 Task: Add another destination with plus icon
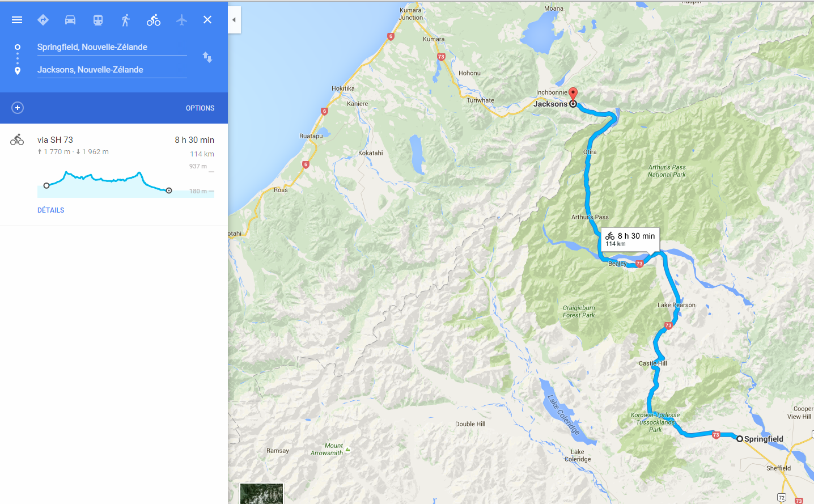tap(18, 108)
